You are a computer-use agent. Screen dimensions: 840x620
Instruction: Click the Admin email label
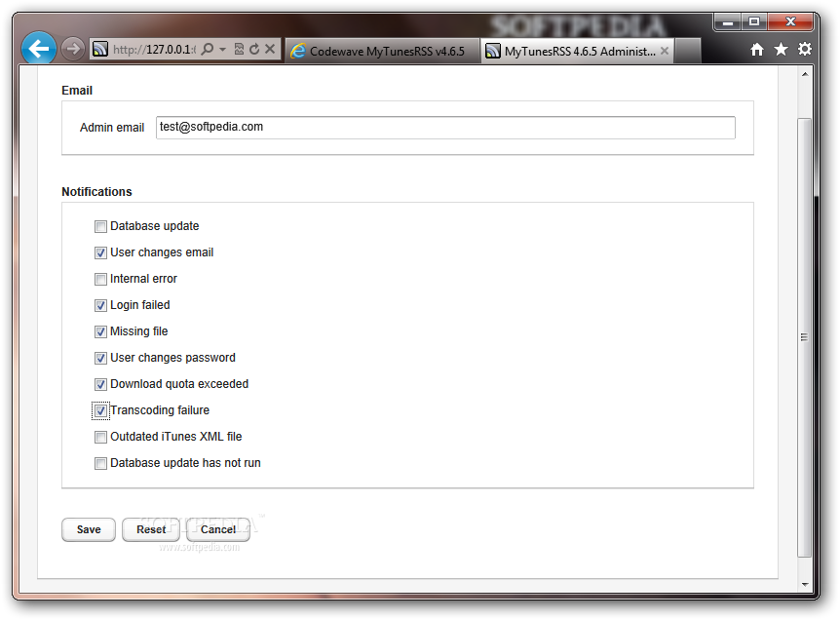(x=112, y=128)
